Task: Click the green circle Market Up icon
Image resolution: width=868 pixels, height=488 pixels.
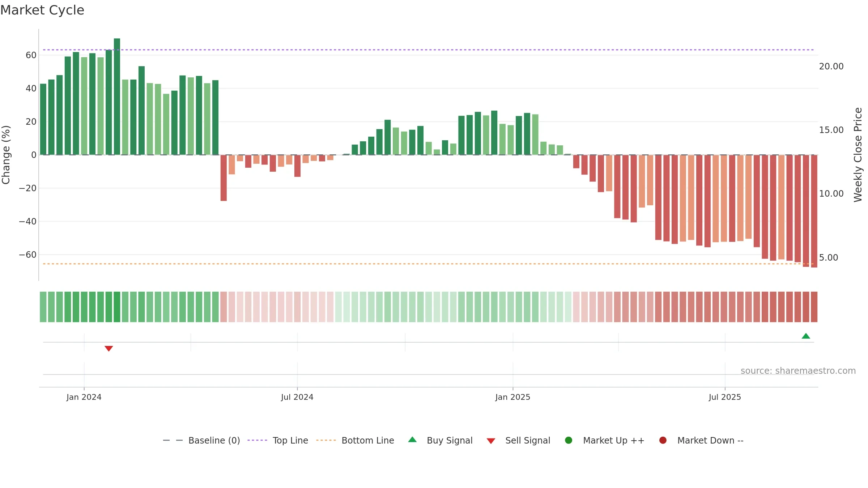Action: click(x=569, y=440)
